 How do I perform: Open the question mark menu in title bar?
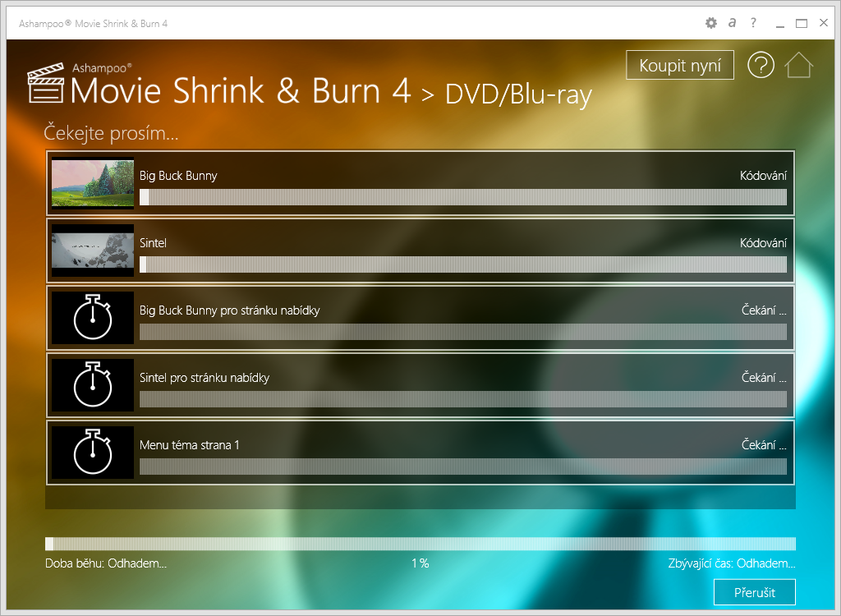coord(754,22)
